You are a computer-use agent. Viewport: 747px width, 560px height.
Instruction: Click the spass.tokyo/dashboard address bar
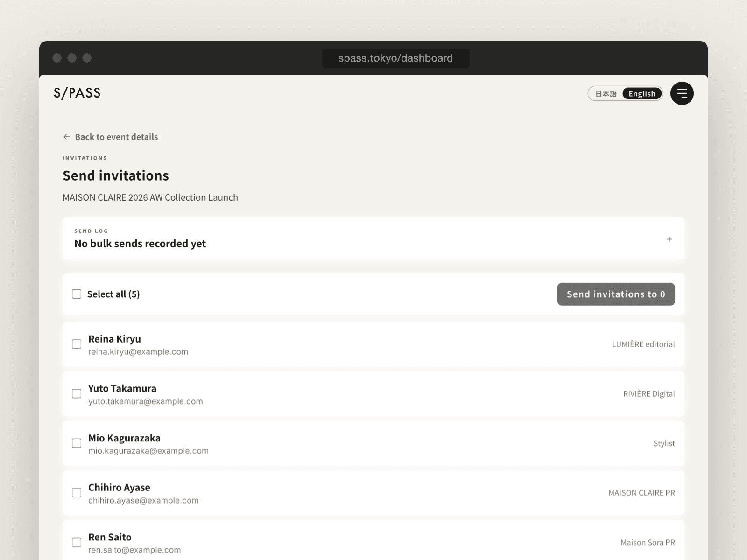(395, 58)
